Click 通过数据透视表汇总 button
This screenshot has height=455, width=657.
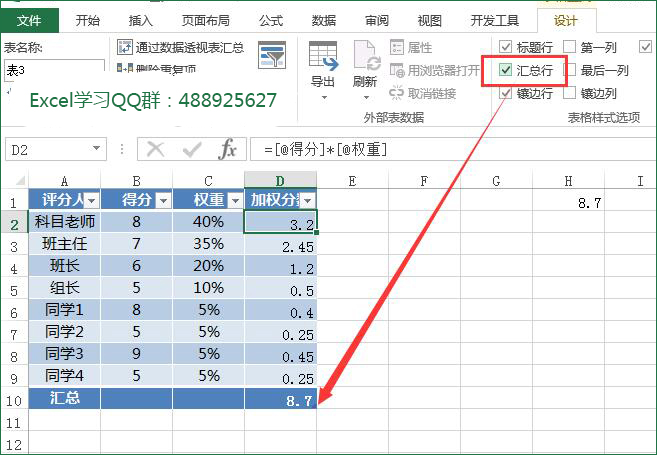click(180, 47)
